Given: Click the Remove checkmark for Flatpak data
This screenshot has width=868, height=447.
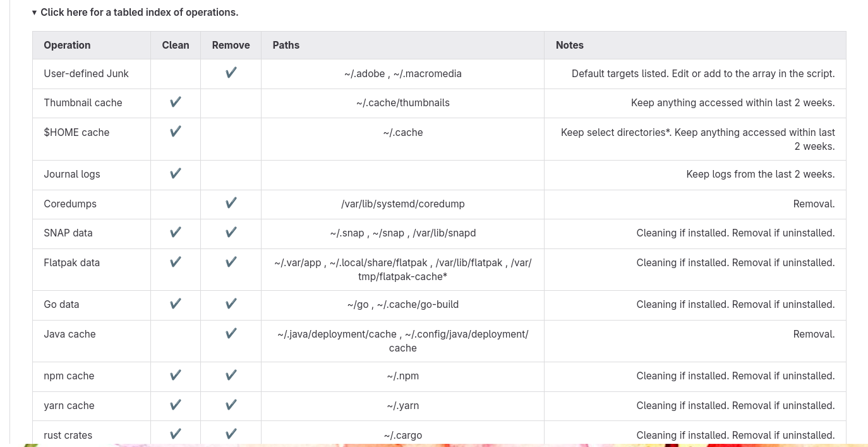Looking at the screenshot, I should pyautogui.click(x=231, y=262).
